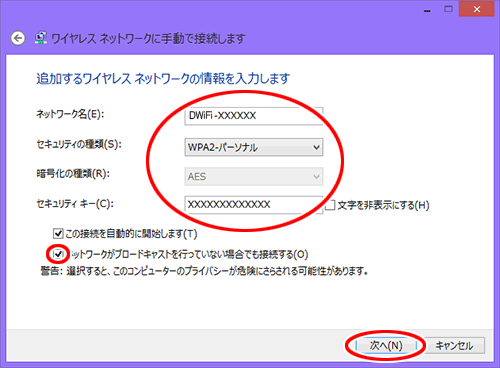Viewport: 500px width, 368px height.
Task: Focus the セキュリティ キー input field
Action: pos(254,204)
